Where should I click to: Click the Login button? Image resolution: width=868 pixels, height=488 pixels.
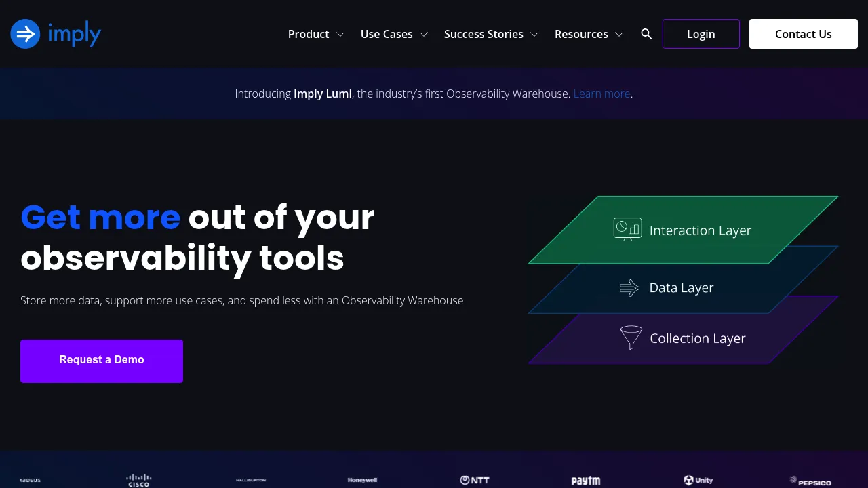click(701, 34)
